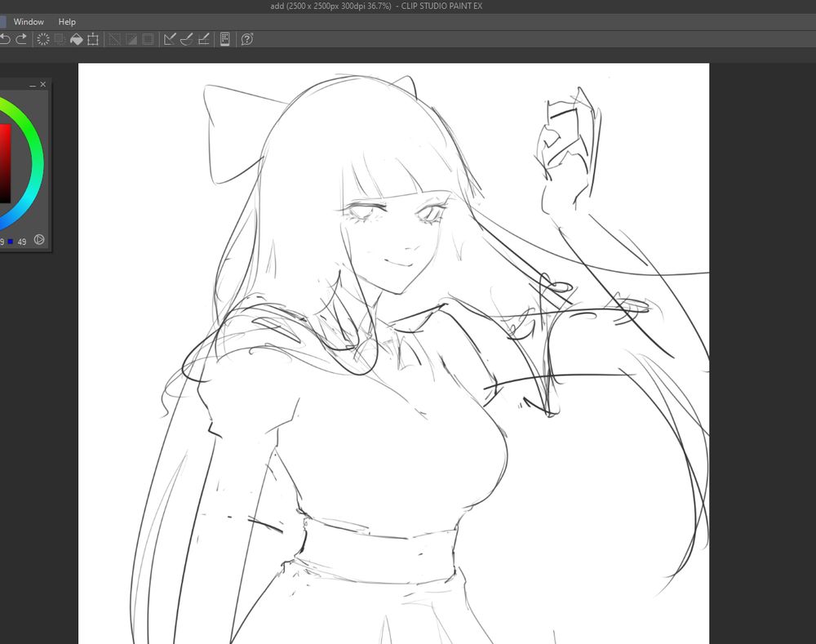Viewport: 816px width, 644px height.
Task: Toggle Snap to Ruler
Action: click(x=170, y=39)
